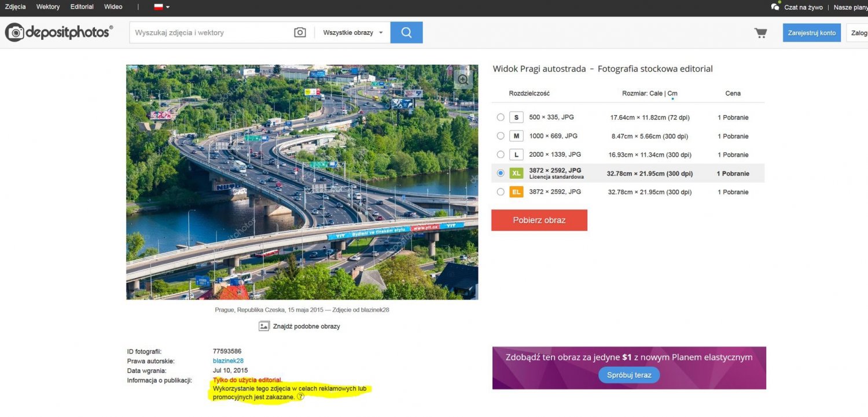Open the Wektory menu item

48,7
